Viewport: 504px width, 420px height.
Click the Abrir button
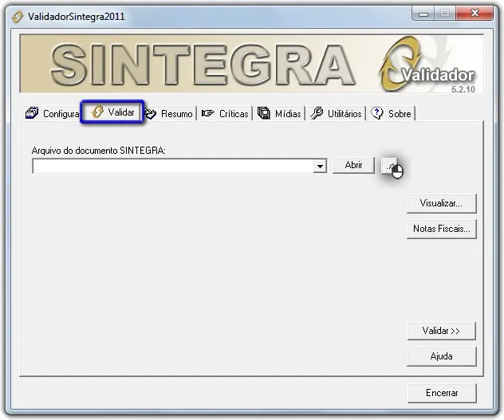tap(353, 165)
